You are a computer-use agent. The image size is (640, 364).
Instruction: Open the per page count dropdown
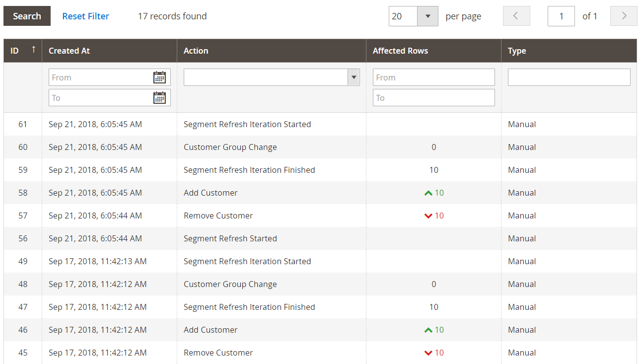pyautogui.click(x=427, y=16)
